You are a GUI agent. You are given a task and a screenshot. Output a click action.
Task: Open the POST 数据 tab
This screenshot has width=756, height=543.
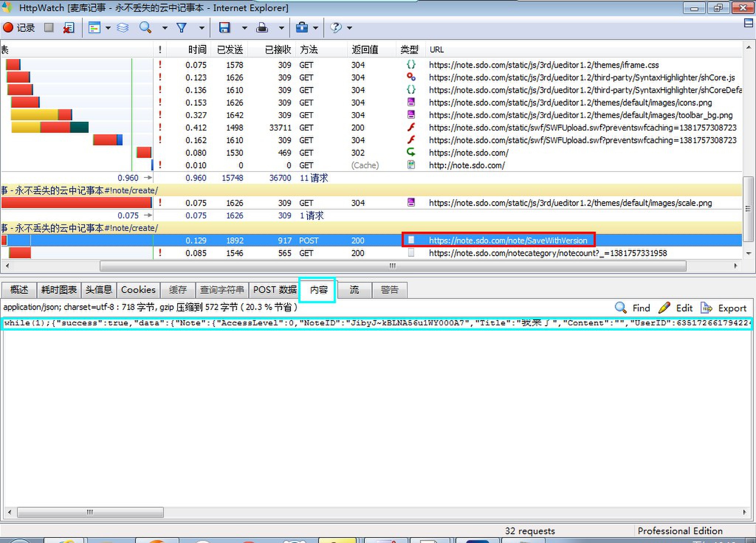click(275, 290)
